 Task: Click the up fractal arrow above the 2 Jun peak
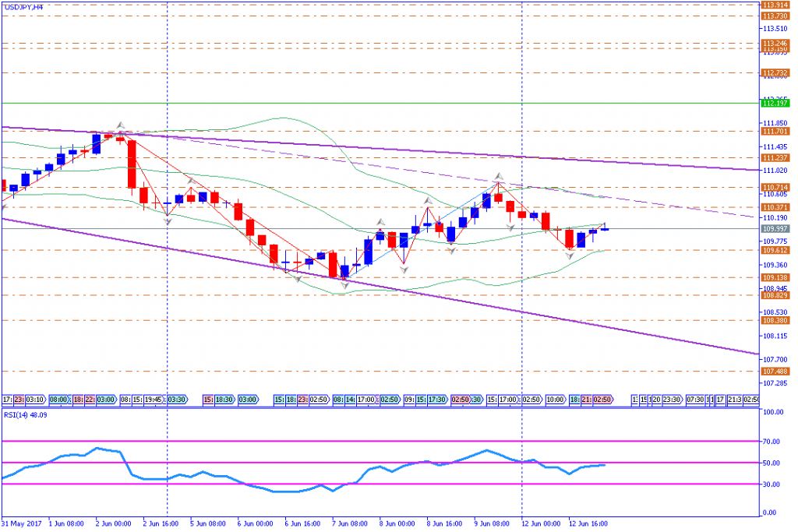[120, 125]
